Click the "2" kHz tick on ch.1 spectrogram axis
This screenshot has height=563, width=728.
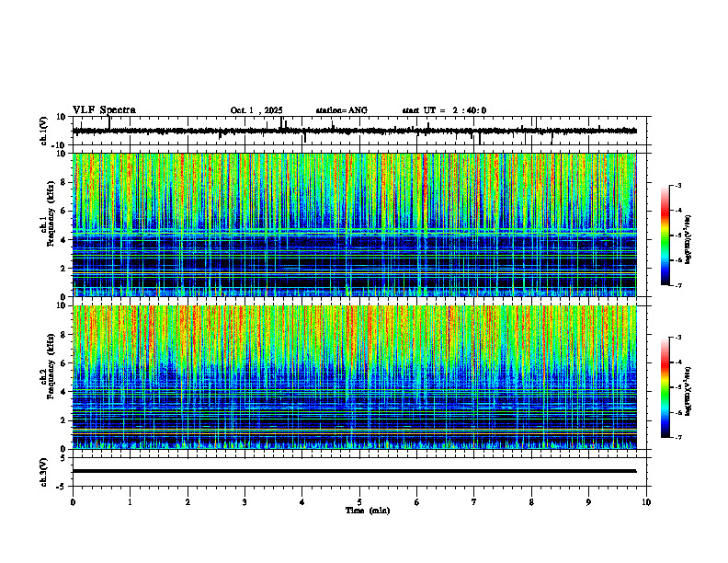(63, 269)
